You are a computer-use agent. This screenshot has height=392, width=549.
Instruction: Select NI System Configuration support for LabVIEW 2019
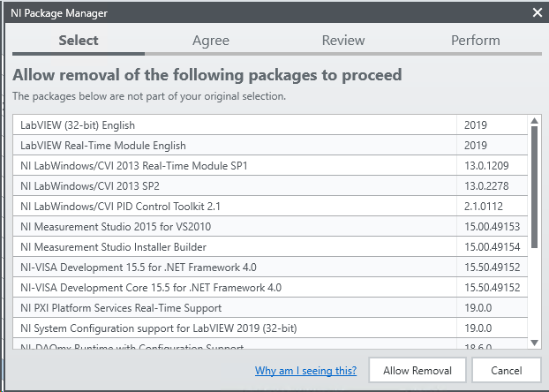(270, 328)
